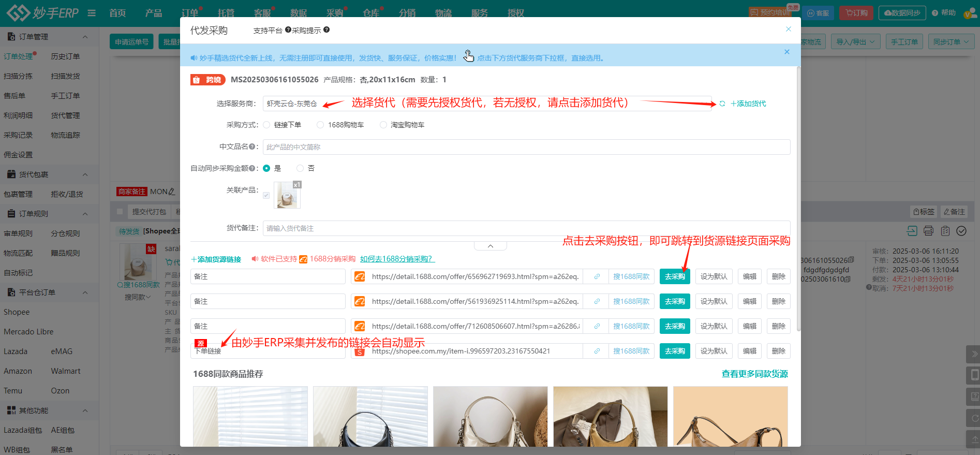Click the 中文品名 help tooltip icon
The height and width of the screenshot is (455, 980).
pyautogui.click(x=252, y=147)
